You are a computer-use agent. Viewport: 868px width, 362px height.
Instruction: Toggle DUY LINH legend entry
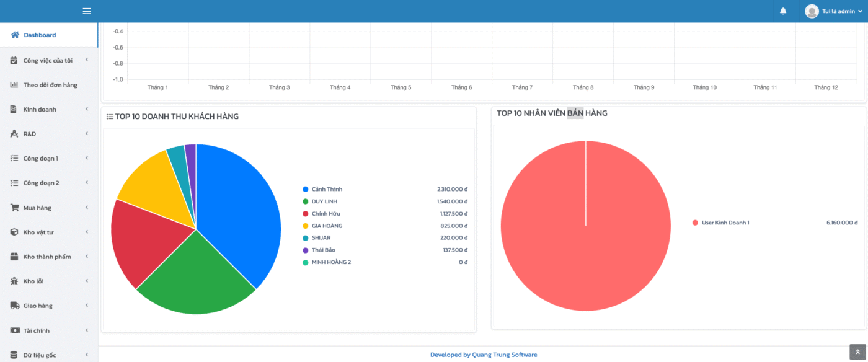pos(324,201)
